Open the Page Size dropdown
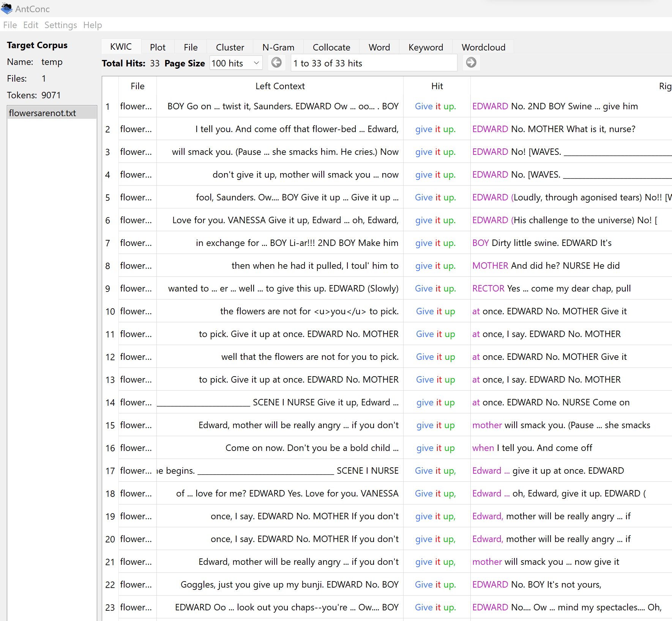672x621 pixels. pos(236,63)
